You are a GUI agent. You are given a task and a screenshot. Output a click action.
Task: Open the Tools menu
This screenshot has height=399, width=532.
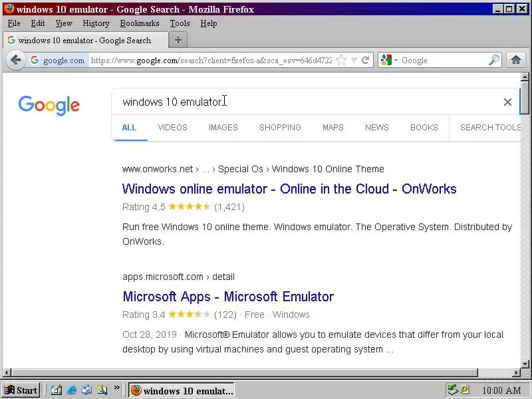point(180,23)
